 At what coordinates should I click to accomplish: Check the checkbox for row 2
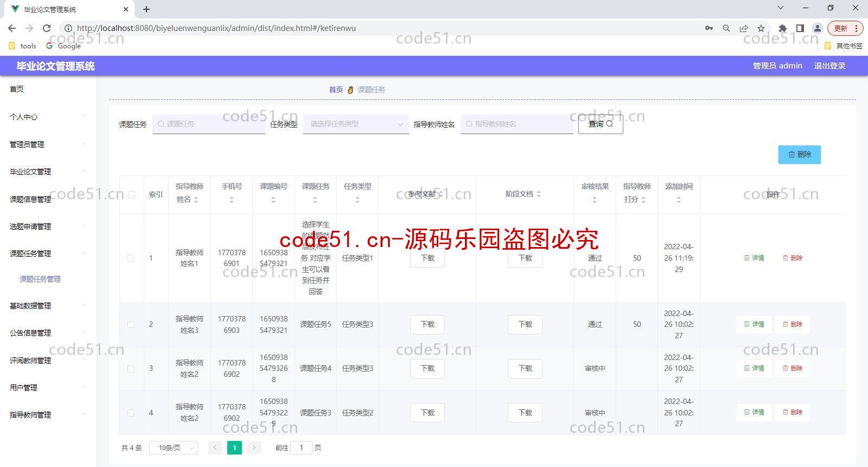(131, 324)
